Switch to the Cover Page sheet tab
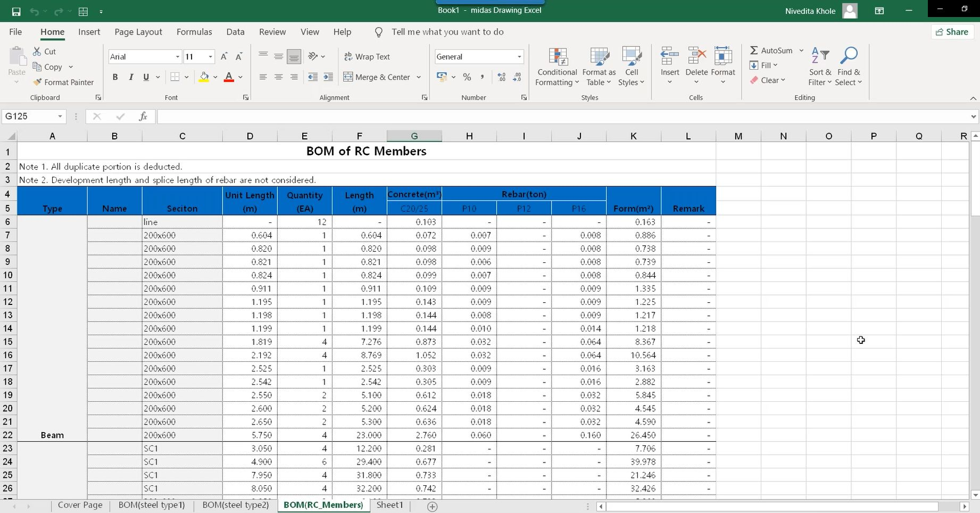 point(80,505)
